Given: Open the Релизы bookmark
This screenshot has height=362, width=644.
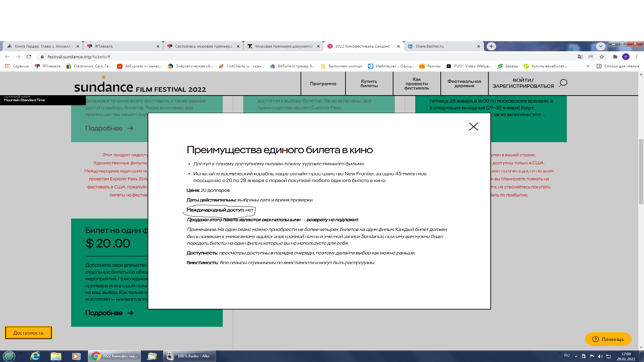Looking at the screenshot, I should coord(430,66).
